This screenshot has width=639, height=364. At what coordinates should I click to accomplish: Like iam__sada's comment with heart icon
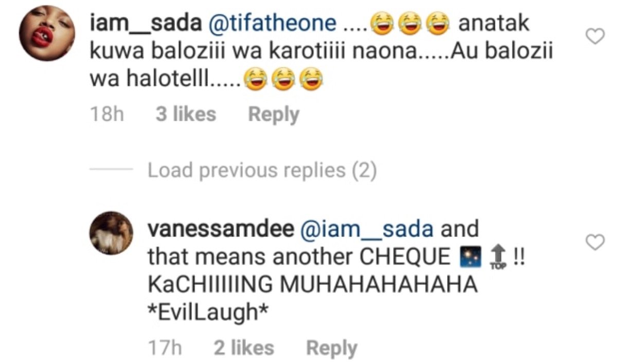tap(595, 37)
